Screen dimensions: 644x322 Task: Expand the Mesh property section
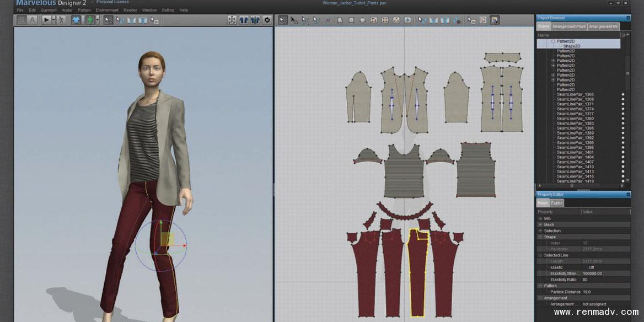point(540,225)
